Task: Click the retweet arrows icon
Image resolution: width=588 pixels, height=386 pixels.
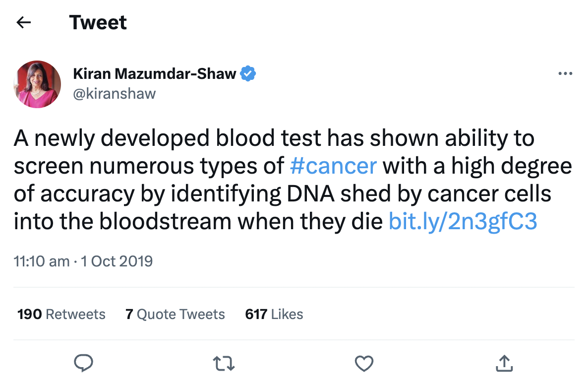Action: [x=224, y=364]
